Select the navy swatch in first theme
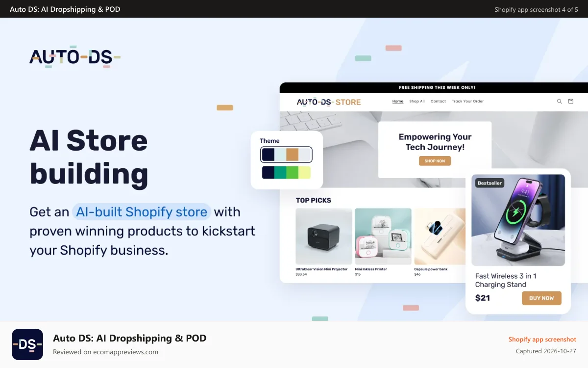 268,155
